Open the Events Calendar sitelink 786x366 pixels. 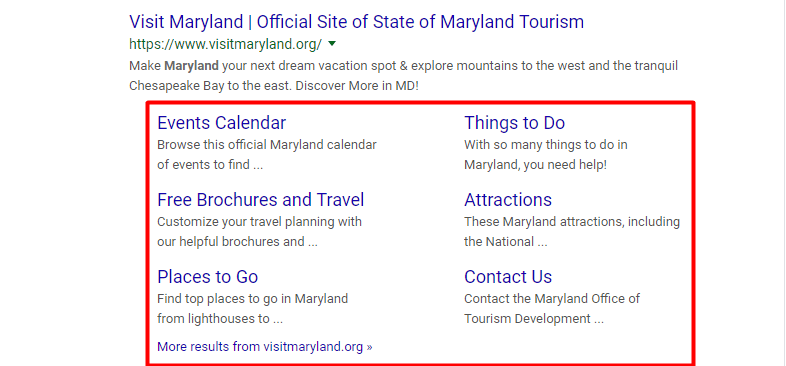click(x=222, y=123)
